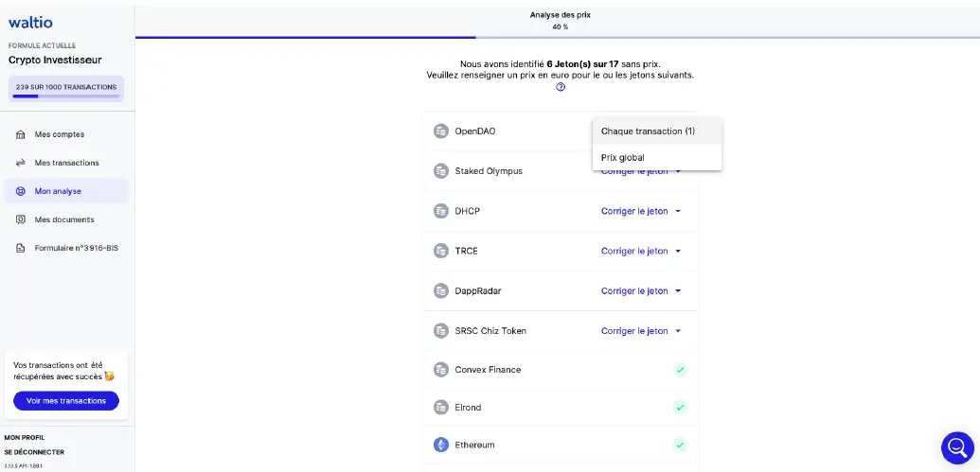Click the Ethereum green checkmark

coord(680,445)
